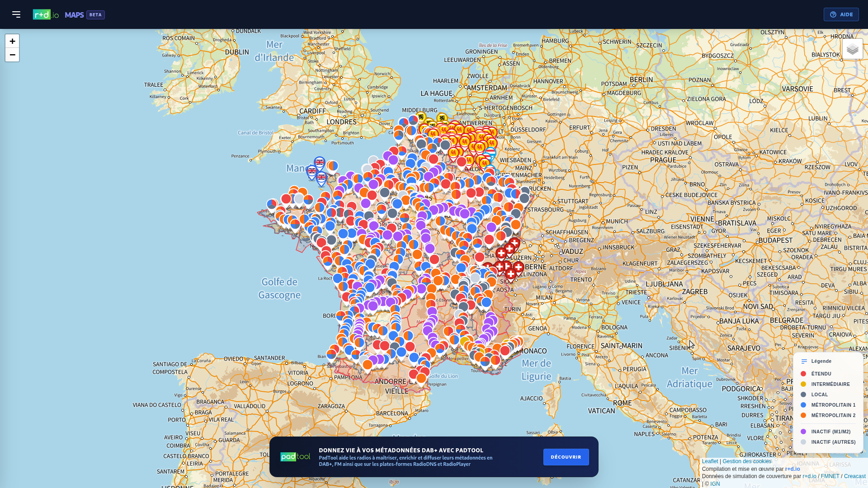
Task: Click the DÉCOUVRIR button
Action: (566, 457)
